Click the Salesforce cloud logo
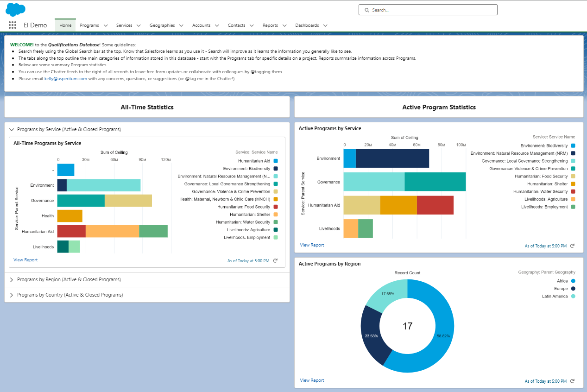The width and height of the screenshot is (587, 392). click(16, 9)
